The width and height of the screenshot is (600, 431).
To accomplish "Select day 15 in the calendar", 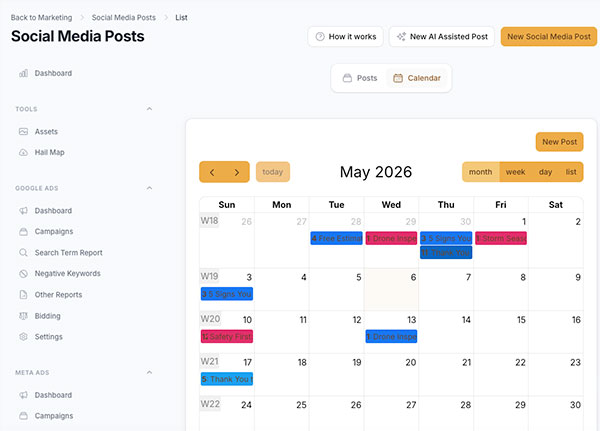I will 521,320.
